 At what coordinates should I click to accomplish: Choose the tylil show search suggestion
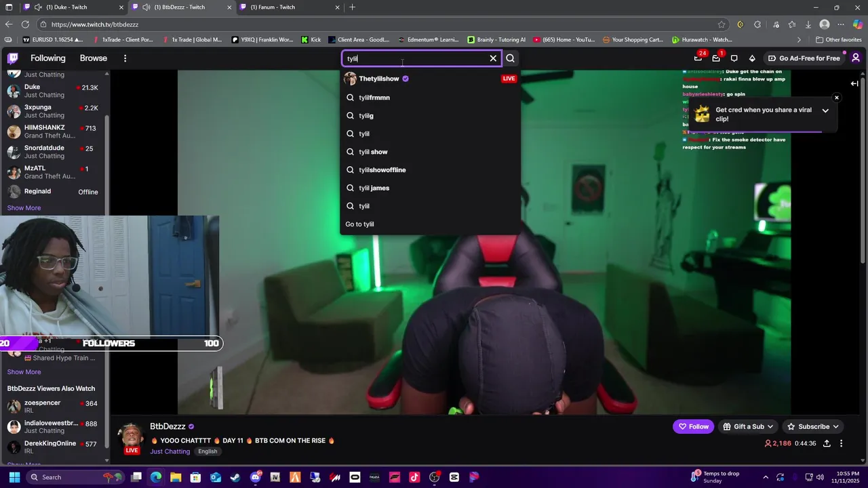[431, 152]
